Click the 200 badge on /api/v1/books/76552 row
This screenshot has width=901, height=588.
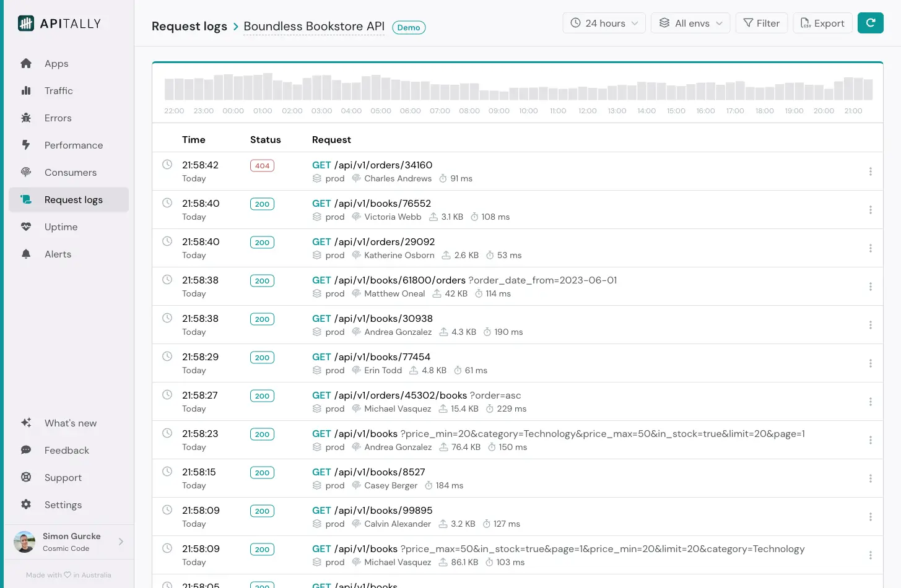point(262,204)
